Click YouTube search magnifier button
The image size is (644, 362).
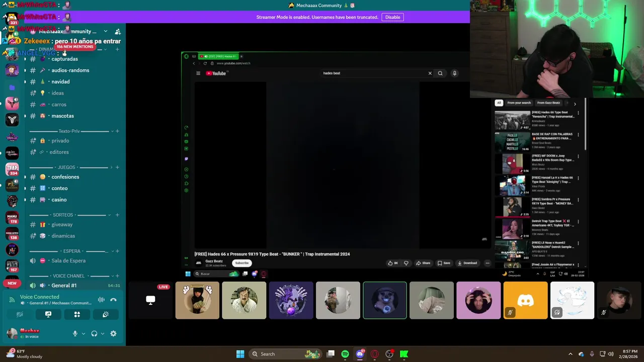(x=440, y=73)
